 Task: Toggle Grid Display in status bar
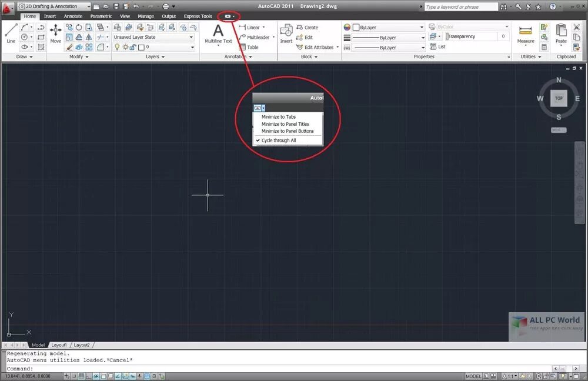[x=81, y=376]
